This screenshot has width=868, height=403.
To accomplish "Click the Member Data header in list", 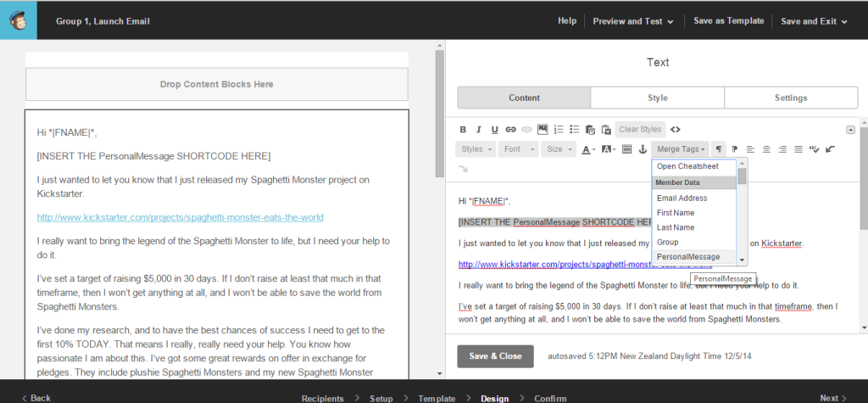I will [x=694, y=182].
